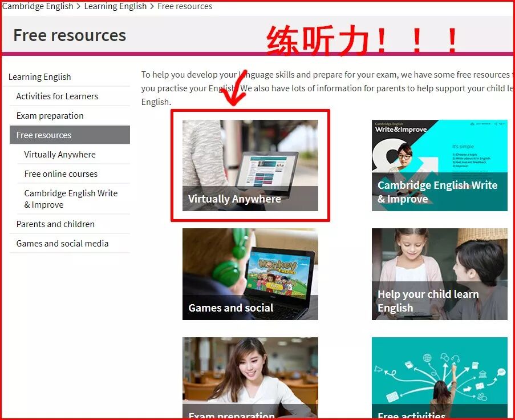Go to Learning English breadcrumb
The image size is (515, 420).
tap(115, 6)
